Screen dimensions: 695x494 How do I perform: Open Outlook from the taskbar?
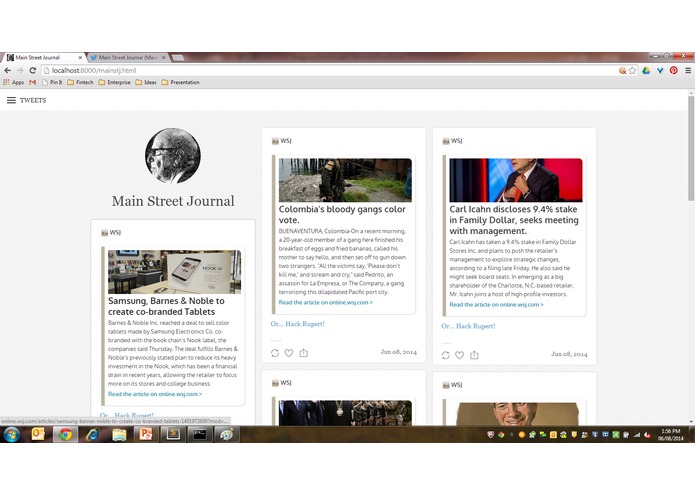pos(38,435)
